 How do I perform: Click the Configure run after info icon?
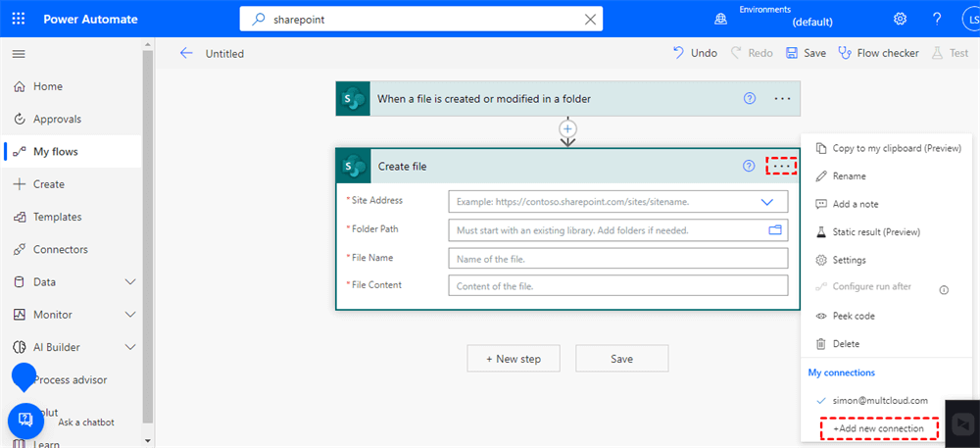944,290
